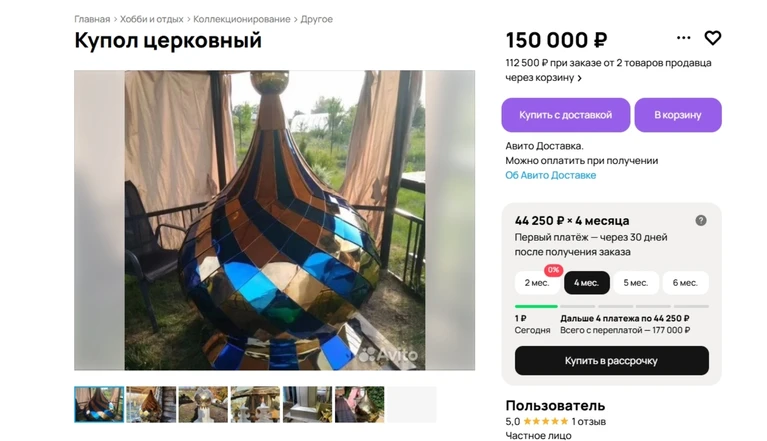
Task: Select the 4 мес. installment option
Action: pos(587,283)
